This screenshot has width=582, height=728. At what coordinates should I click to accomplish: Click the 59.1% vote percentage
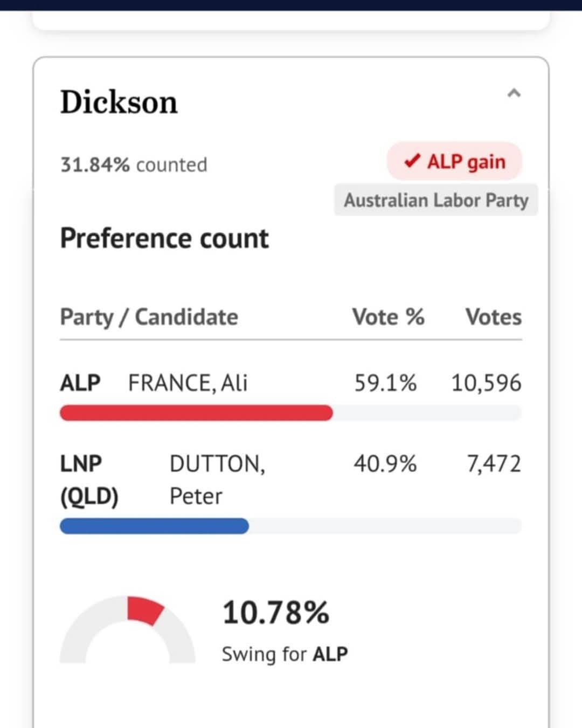(385, 383)
